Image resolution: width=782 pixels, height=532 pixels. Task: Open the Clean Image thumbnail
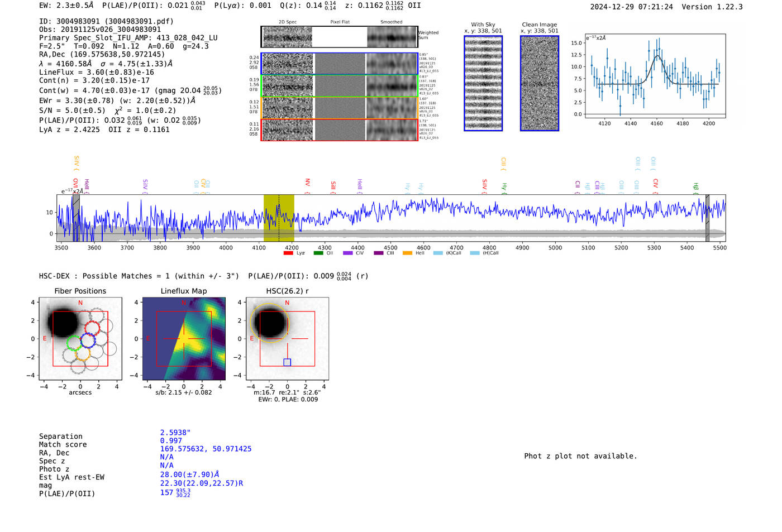click(x=540, y=83)
